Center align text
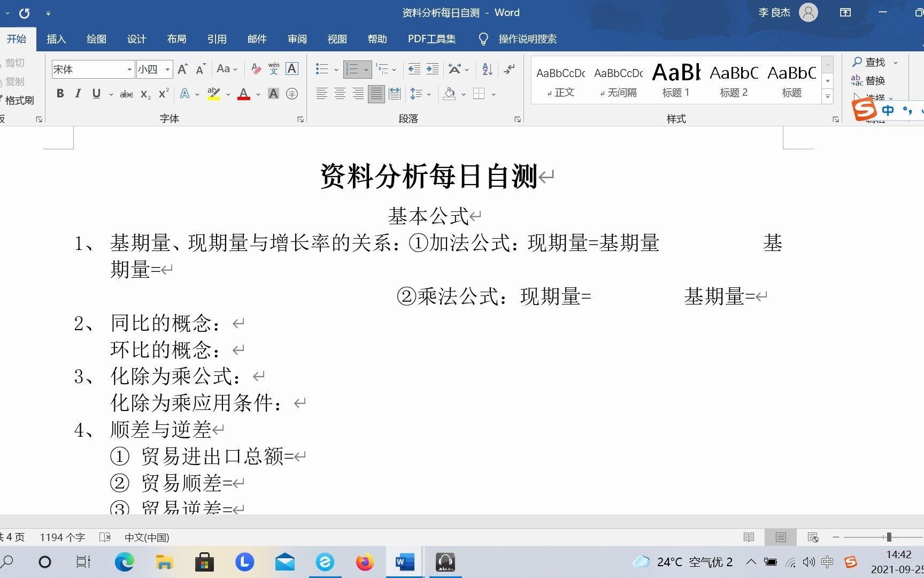The width and height of the screenshot is (924, 578). point(340,94)
